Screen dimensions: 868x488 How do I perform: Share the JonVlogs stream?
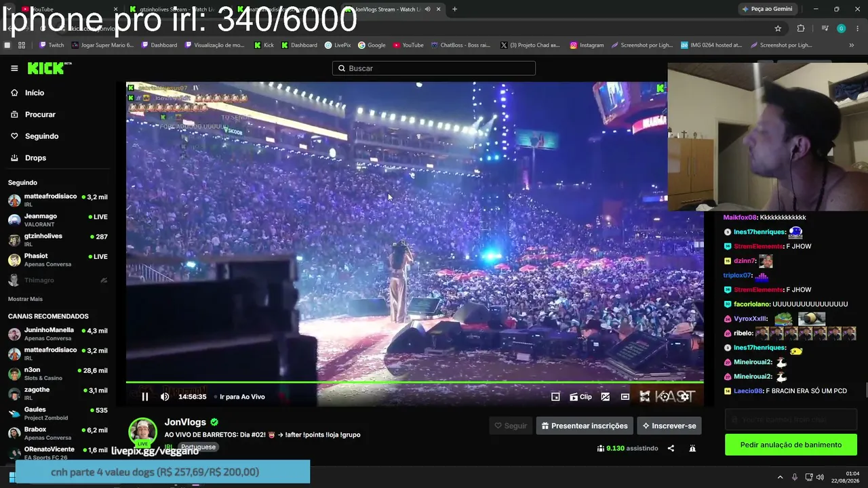click(x=671, y=448)
